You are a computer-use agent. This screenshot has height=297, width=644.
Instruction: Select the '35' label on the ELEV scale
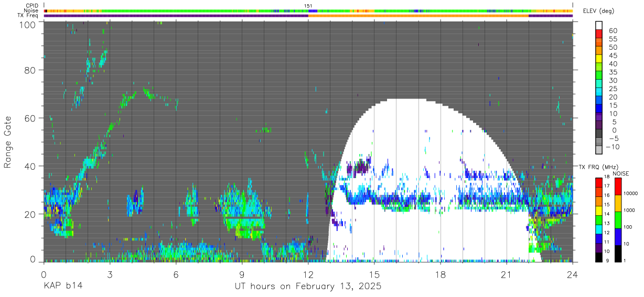(x=612, y=72)
